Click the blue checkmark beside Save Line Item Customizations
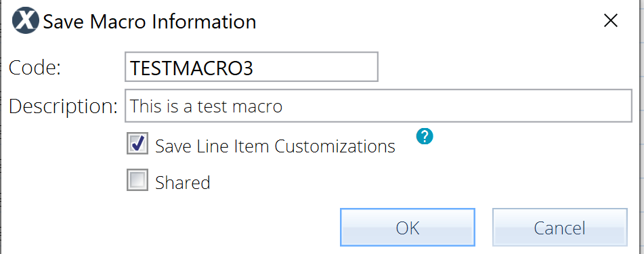Viewport: 644px width, 254px height. click(138, 142)
